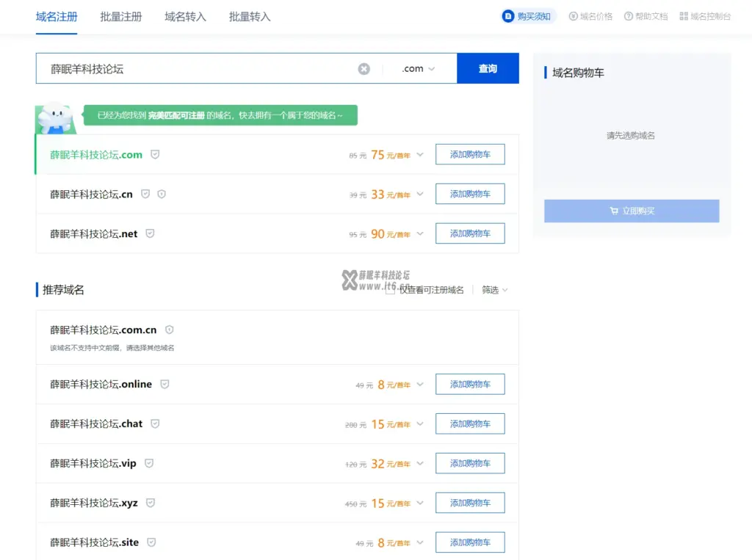The image size is (752, 560).
Task: Select the 薛眠羊科技论坛.vip domain name text
Action: click(x=93, y=464)
